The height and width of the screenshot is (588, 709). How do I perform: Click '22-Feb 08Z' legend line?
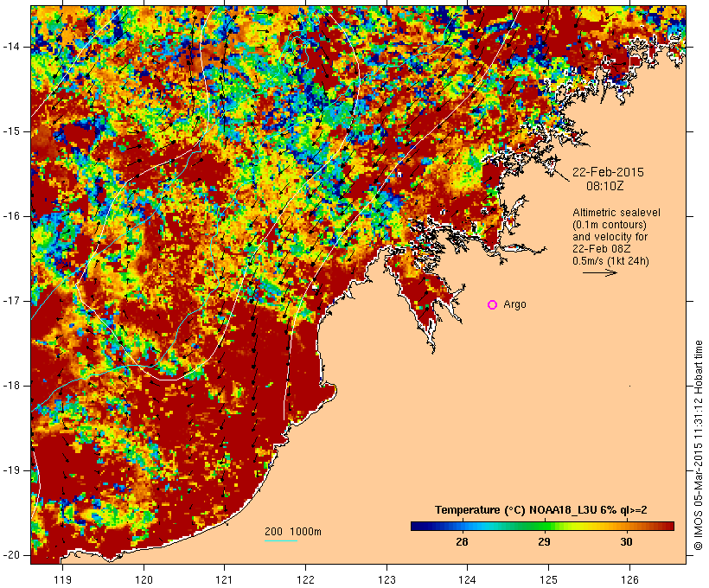tap(602, 249)
